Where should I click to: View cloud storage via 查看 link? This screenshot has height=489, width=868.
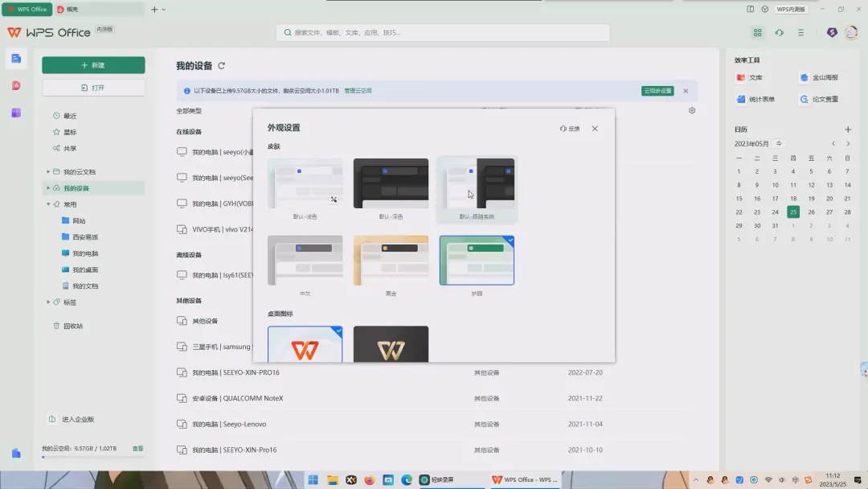pyautogui.click(x=138, y=449)
